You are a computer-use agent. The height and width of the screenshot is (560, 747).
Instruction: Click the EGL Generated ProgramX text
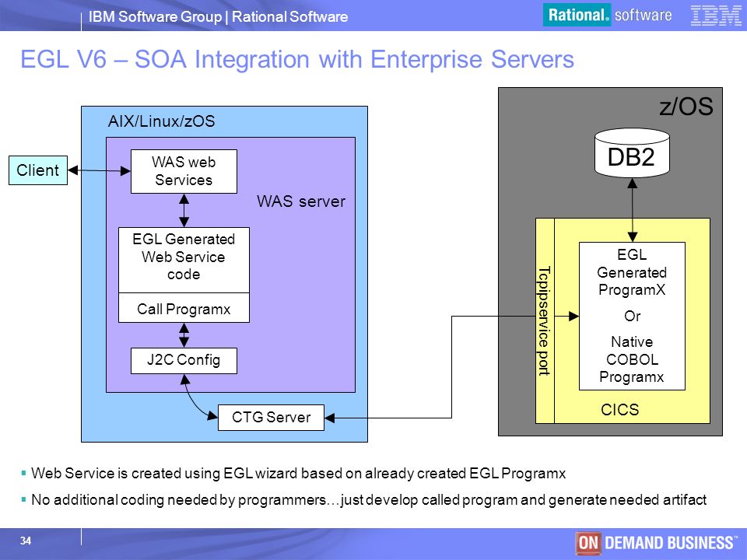632,272
